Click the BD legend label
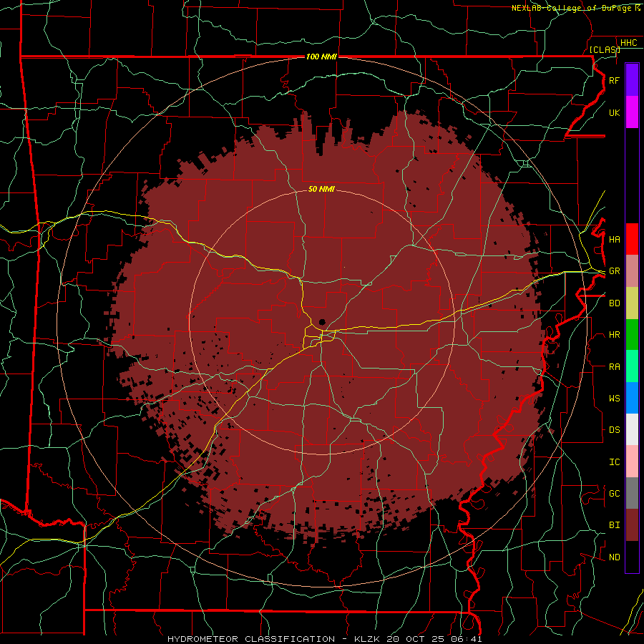 614,303
